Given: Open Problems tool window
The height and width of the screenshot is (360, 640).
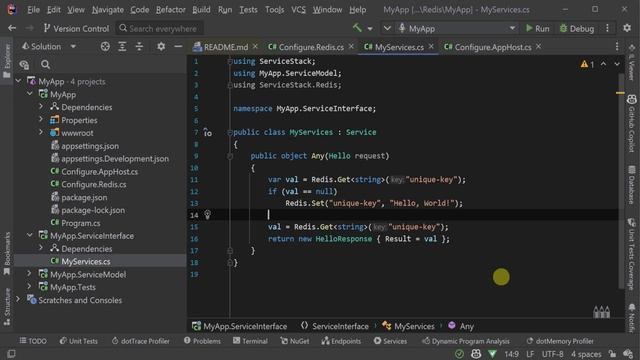Looking at the screenshot, I should point(202,341).
